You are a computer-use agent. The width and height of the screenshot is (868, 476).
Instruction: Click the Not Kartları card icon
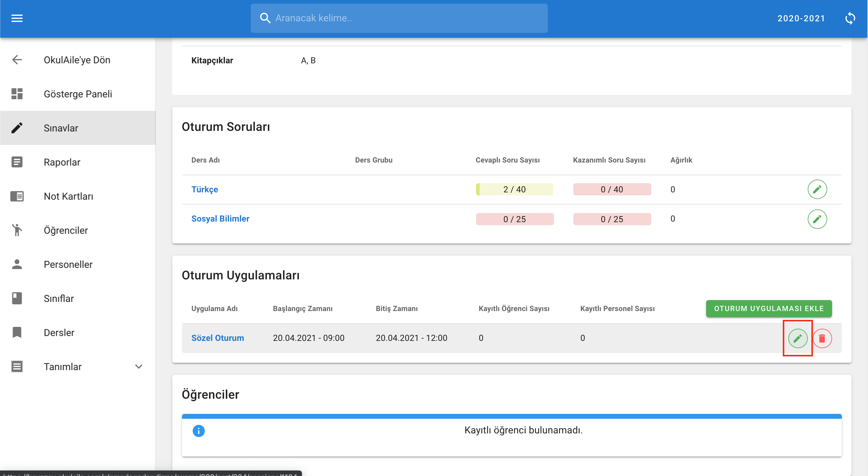pos(17,196)
